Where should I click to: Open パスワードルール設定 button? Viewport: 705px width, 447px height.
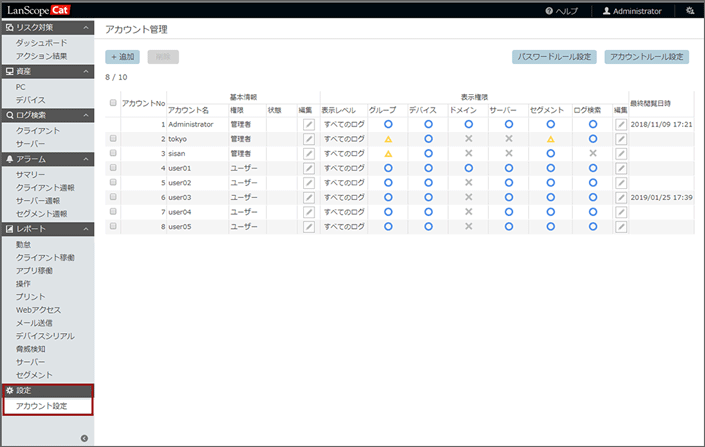pyautogui.click(x=554, y=57)
